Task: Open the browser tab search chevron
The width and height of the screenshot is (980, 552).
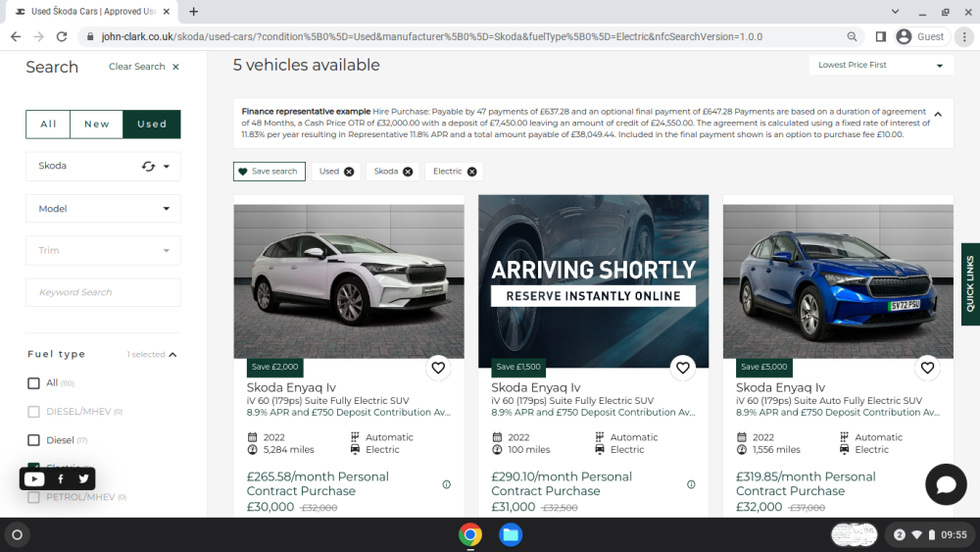Action: 895,11
